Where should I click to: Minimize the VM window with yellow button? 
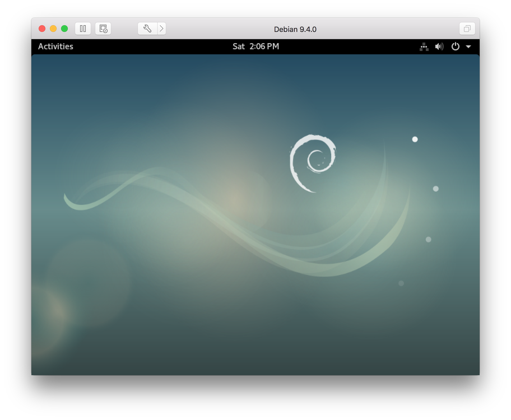(53, 29)
